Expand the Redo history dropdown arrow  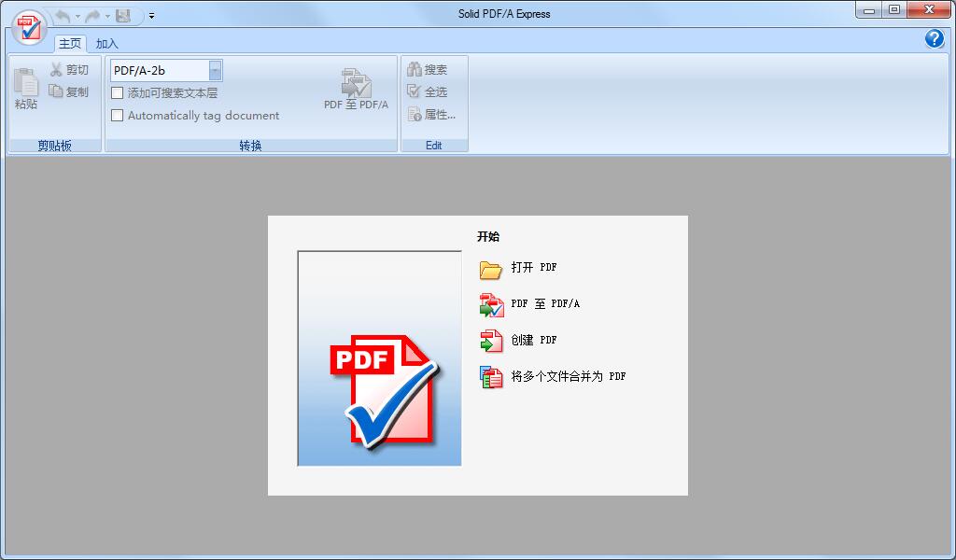107,17
